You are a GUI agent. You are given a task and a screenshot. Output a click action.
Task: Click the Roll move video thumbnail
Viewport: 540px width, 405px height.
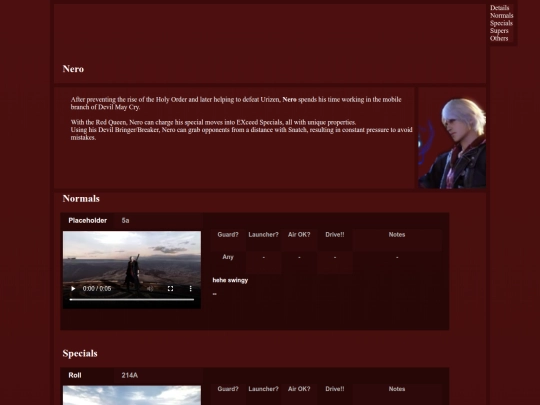pyautogui.click(x=132, y=395)
